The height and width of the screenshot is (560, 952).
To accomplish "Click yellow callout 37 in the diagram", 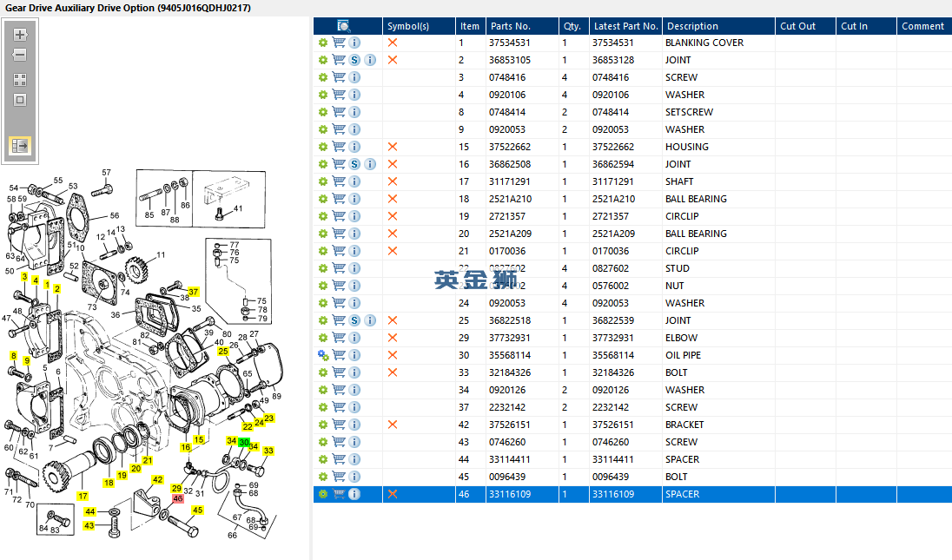I will (194, 292).
